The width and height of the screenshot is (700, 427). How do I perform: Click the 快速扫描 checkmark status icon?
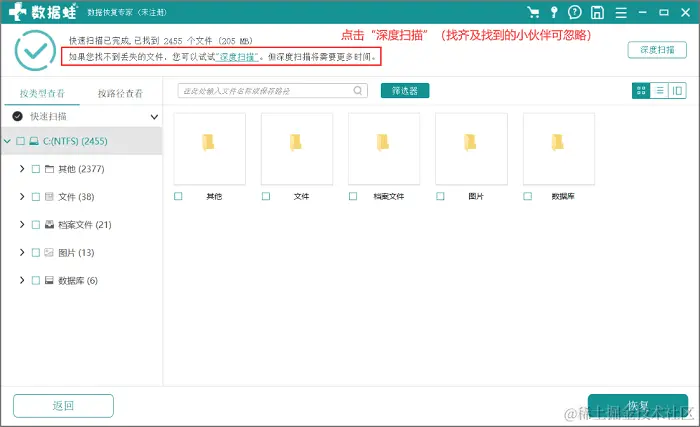click(17, 117)
